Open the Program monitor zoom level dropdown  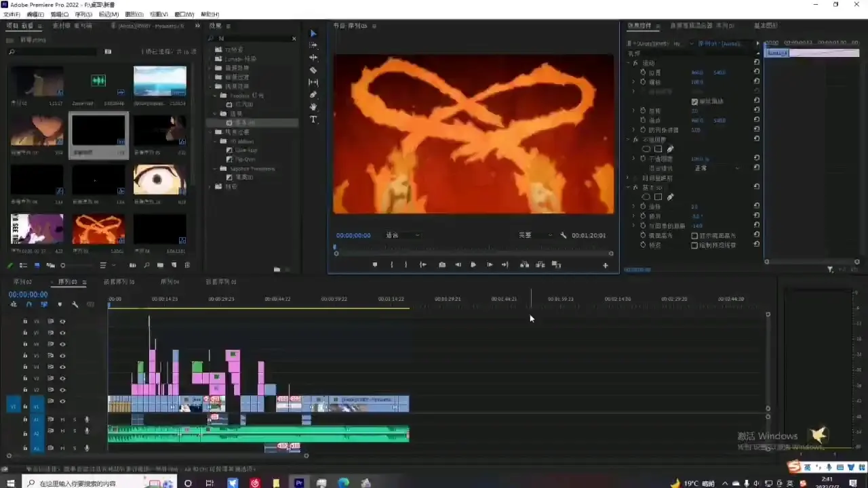(x=403, y=235)
